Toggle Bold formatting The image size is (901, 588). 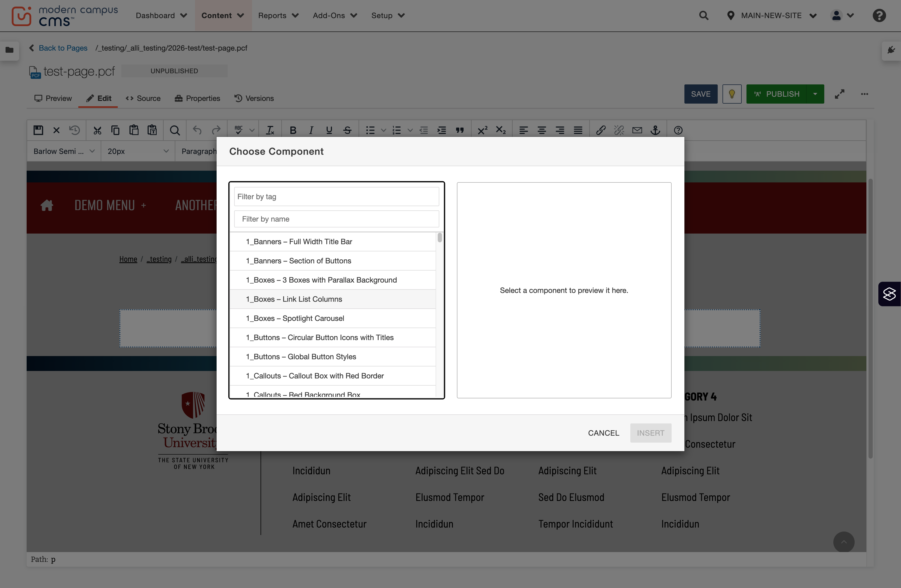[x=293, y=130]
